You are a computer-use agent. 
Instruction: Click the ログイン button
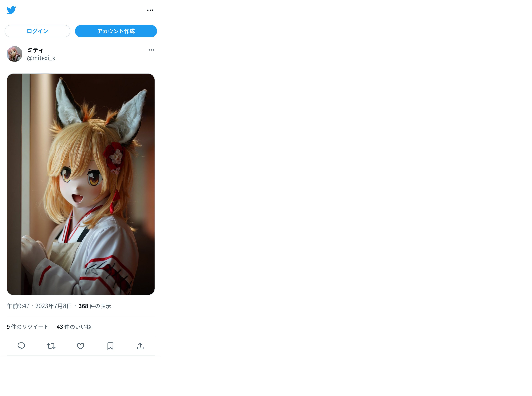point(38,31)
